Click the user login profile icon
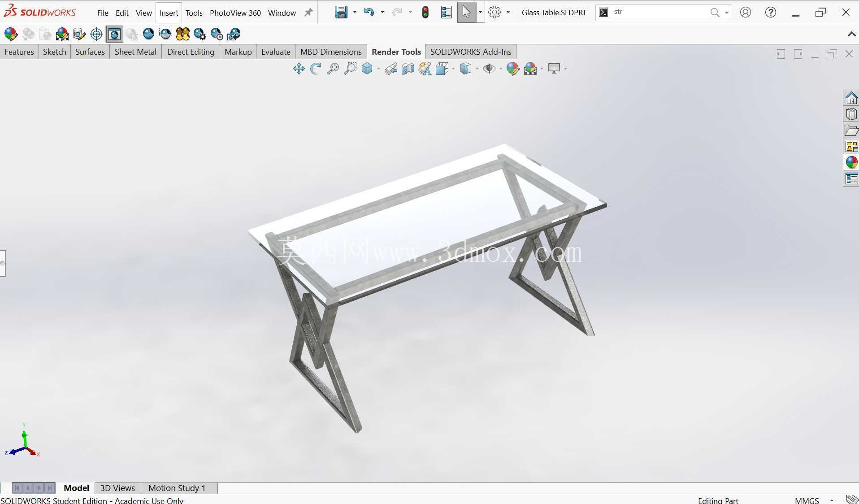 746,12
